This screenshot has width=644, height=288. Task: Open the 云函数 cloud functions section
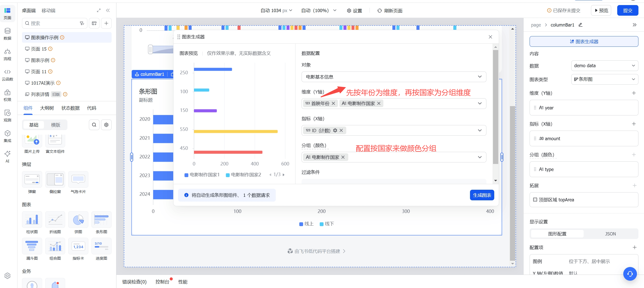(7, 75)
